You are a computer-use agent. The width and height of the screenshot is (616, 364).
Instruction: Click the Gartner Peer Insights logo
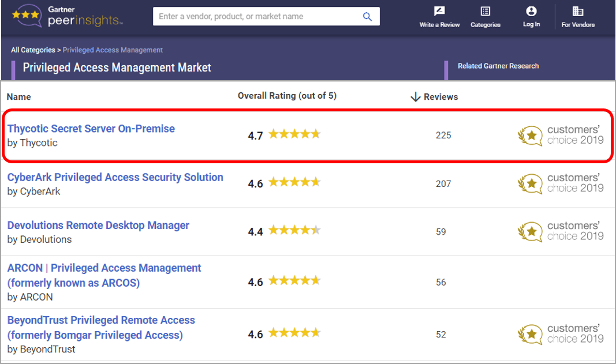[68, 16]
